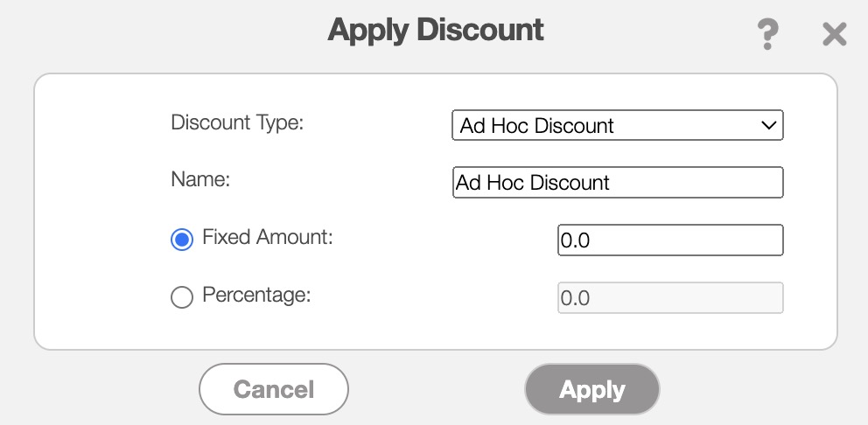Screen dimensions: 868x425
Task: Select the Ad Hoc Discount option text
Action: point(537,126)
